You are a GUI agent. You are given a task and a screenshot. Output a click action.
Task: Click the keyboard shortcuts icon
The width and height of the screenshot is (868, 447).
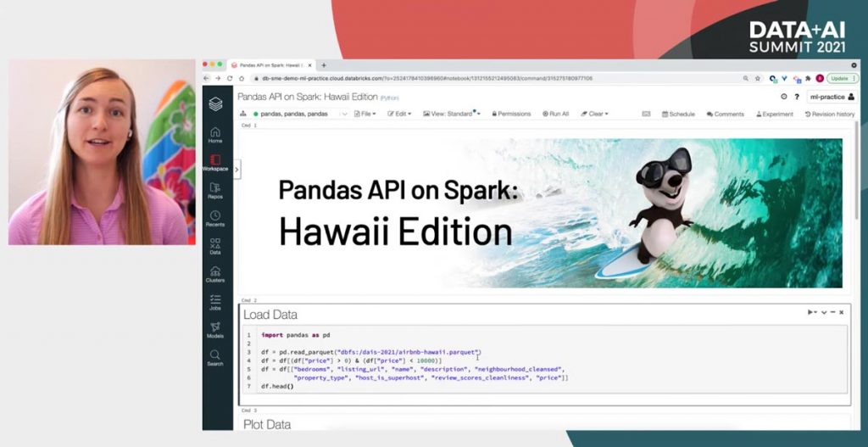pos(646,114)
